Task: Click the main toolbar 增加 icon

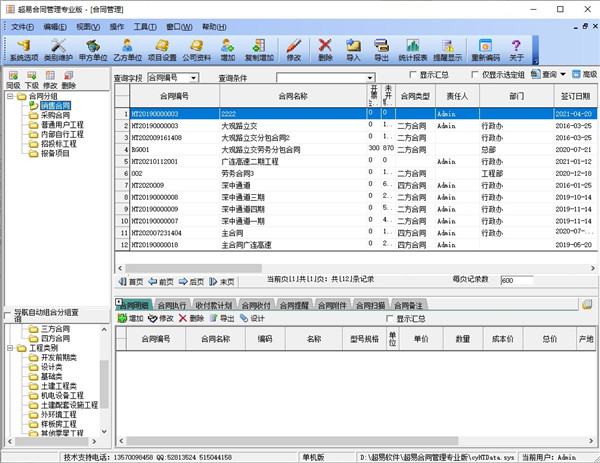Action: 227,50
